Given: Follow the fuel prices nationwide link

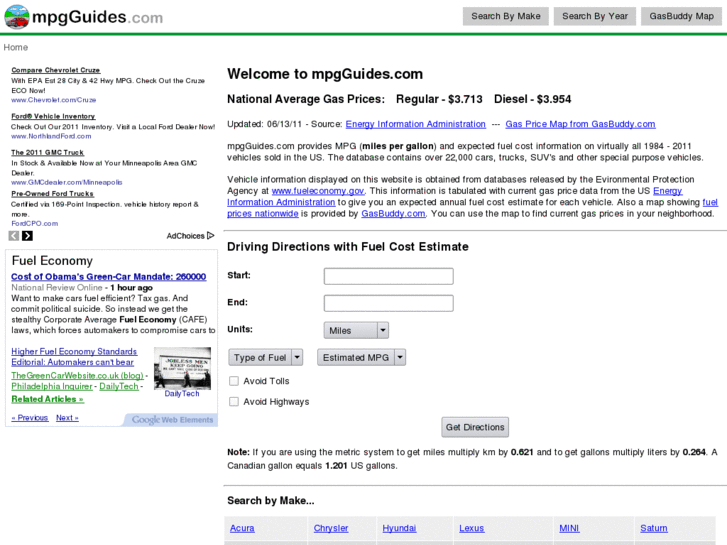Looking at the screenshot, I should click(x=262, y=214).
